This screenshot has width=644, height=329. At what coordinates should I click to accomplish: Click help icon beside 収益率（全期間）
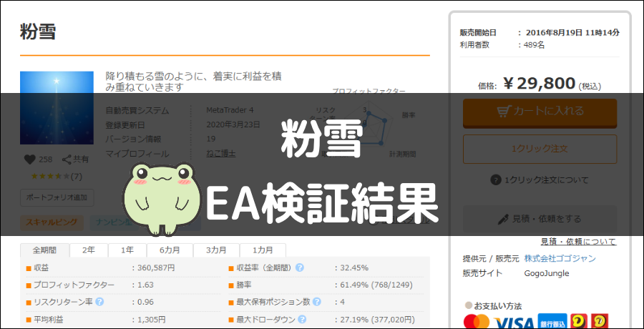tap(299, 268)
